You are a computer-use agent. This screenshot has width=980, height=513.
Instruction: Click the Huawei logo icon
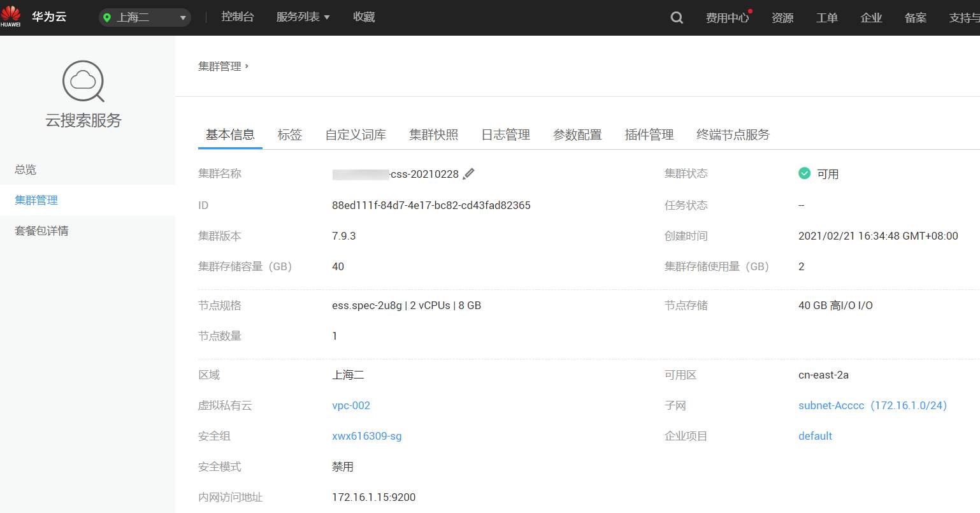(11, 16)
